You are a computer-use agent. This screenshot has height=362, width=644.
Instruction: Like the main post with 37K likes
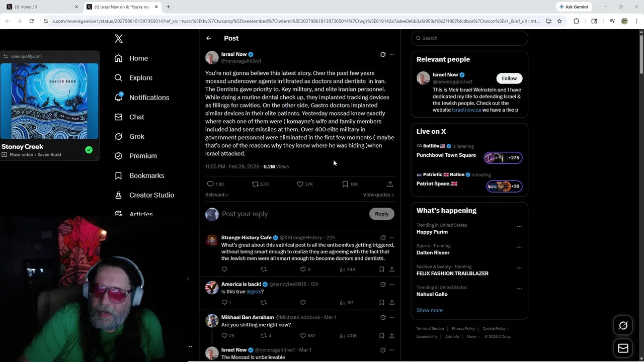point(305,184)
